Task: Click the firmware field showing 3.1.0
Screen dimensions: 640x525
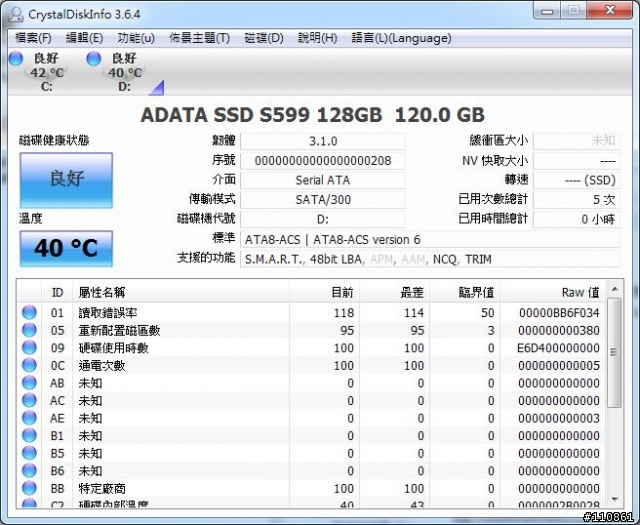Action: (323, 141)
